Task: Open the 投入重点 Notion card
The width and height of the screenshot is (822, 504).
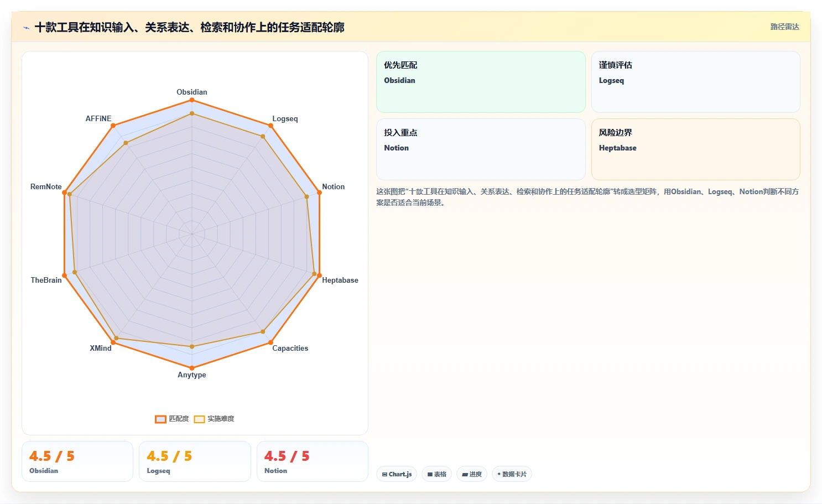Action: [x=481, y=149]
